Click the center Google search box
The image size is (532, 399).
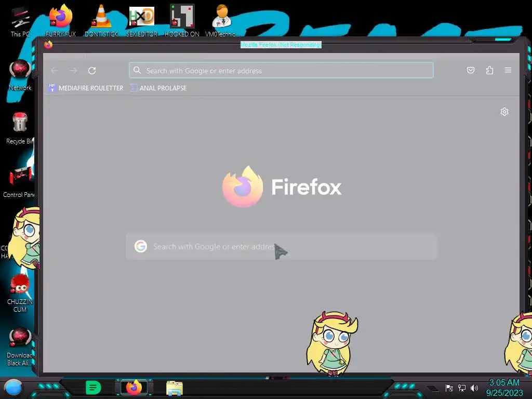(x=281, y=247)
